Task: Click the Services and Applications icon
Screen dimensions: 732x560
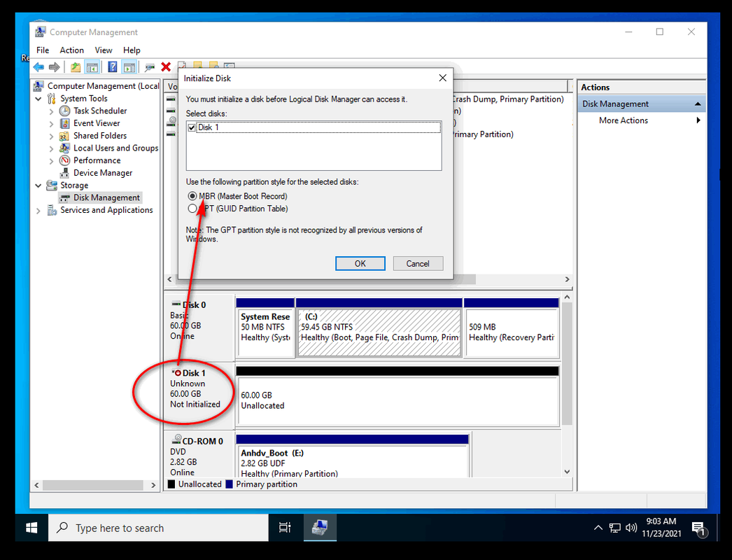Action: pos(52,210)
